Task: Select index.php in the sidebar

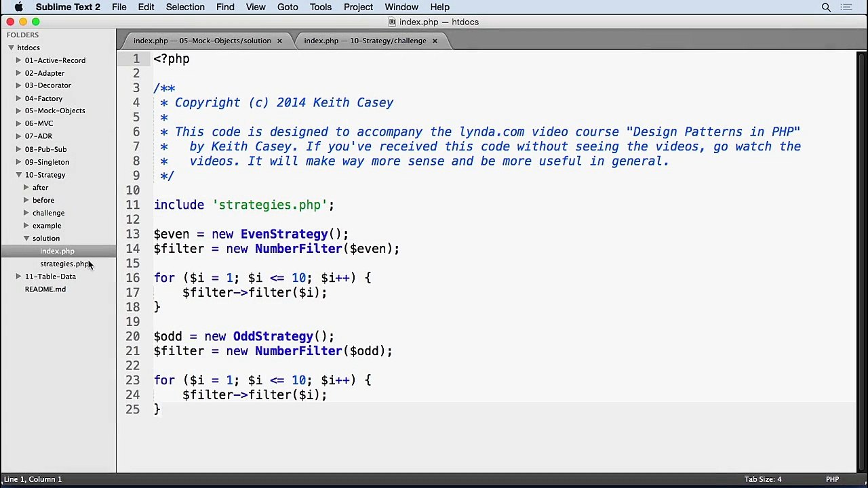Action: [58, 251]
